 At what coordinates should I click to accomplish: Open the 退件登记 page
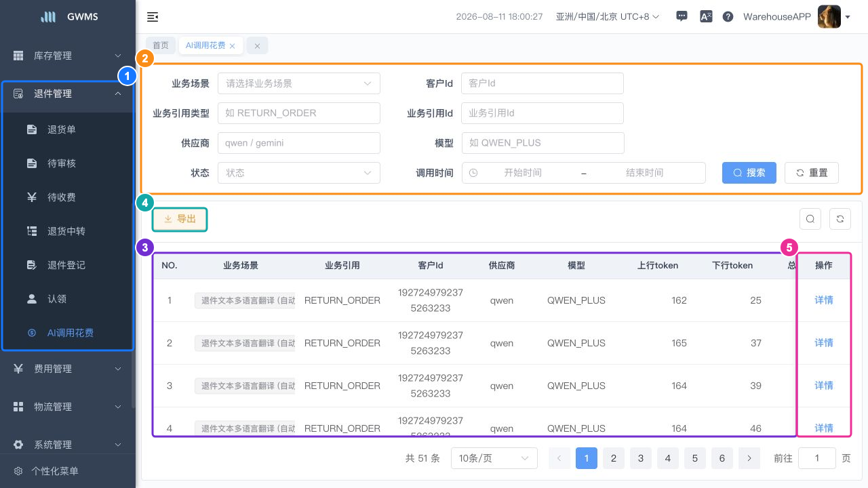tap(68, 265)
